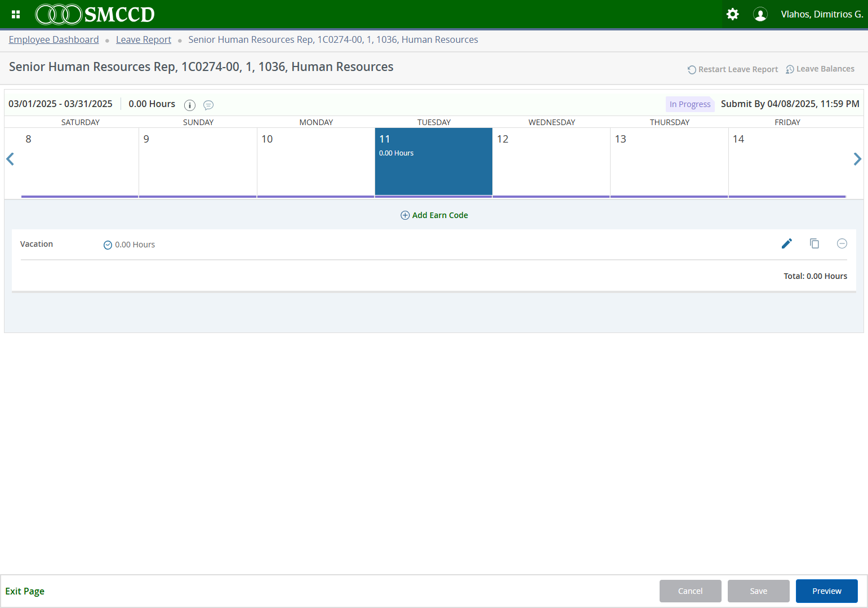Viewport: 868px width, 608px height.
Task: Click Leave Report breadcrumb link
Action: [144, 39]
